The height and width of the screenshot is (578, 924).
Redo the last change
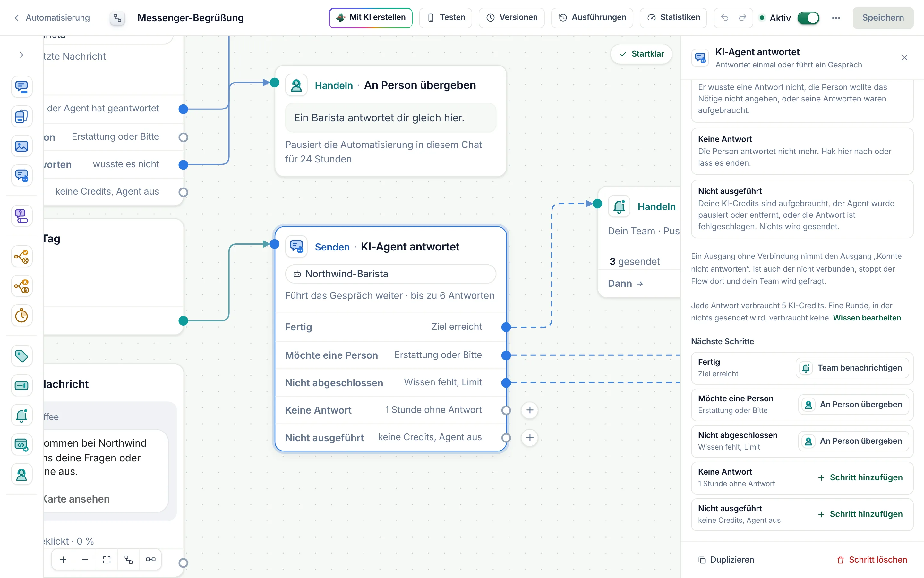point(743,18)
